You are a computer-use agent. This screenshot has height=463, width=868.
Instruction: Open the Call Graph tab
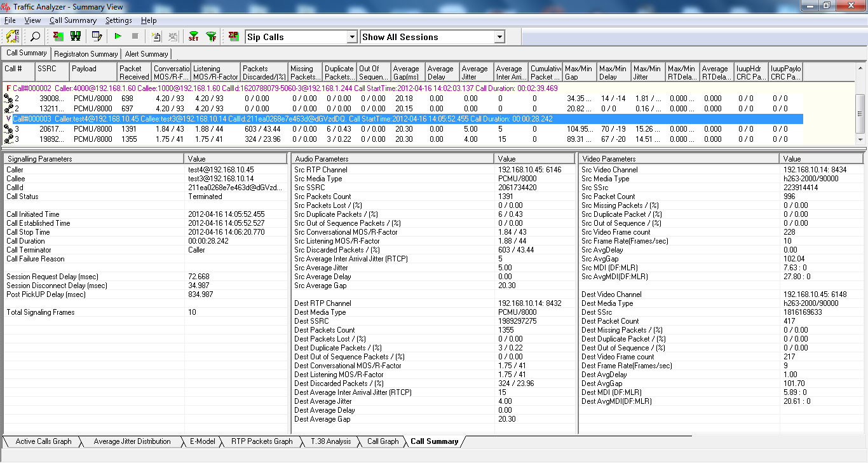pos(383,441)
